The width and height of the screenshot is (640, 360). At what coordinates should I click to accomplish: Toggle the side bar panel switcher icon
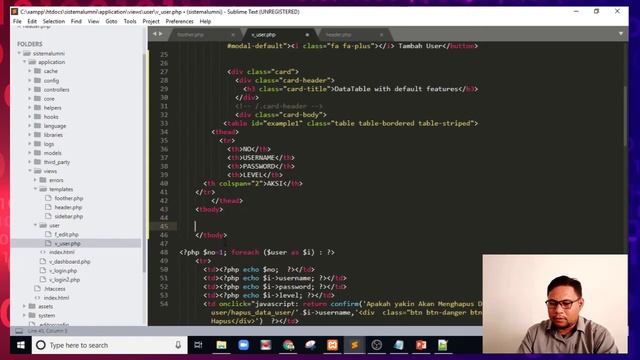coord(19,331)
